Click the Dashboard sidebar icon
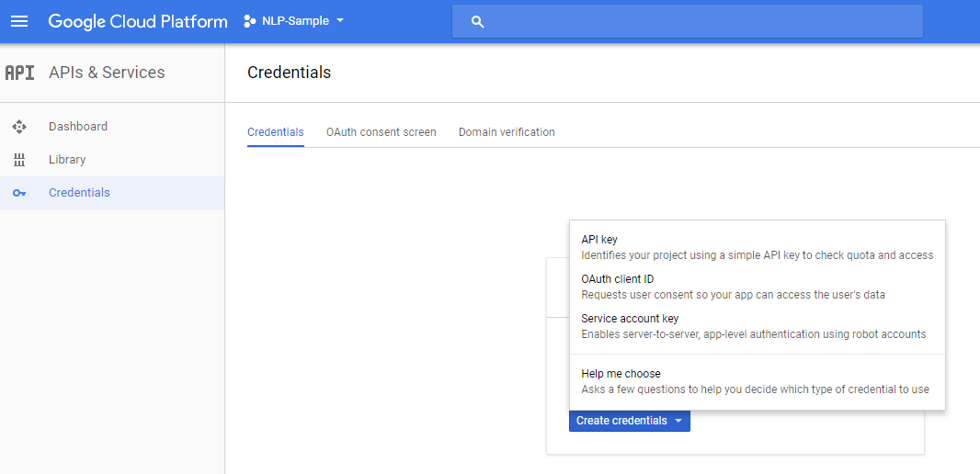Image resolution: width=980 pixels, height=474 pixels. (x=19, y=127)
